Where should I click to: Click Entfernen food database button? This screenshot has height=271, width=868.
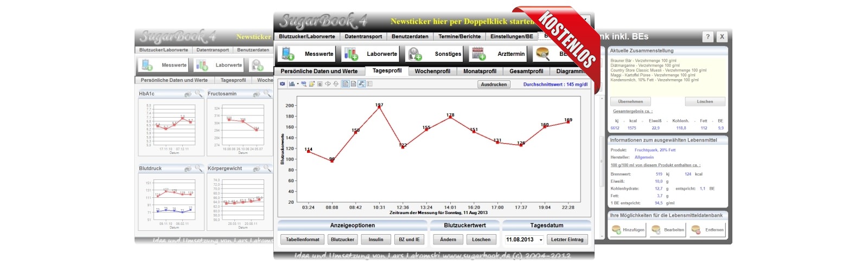point(707,230)
